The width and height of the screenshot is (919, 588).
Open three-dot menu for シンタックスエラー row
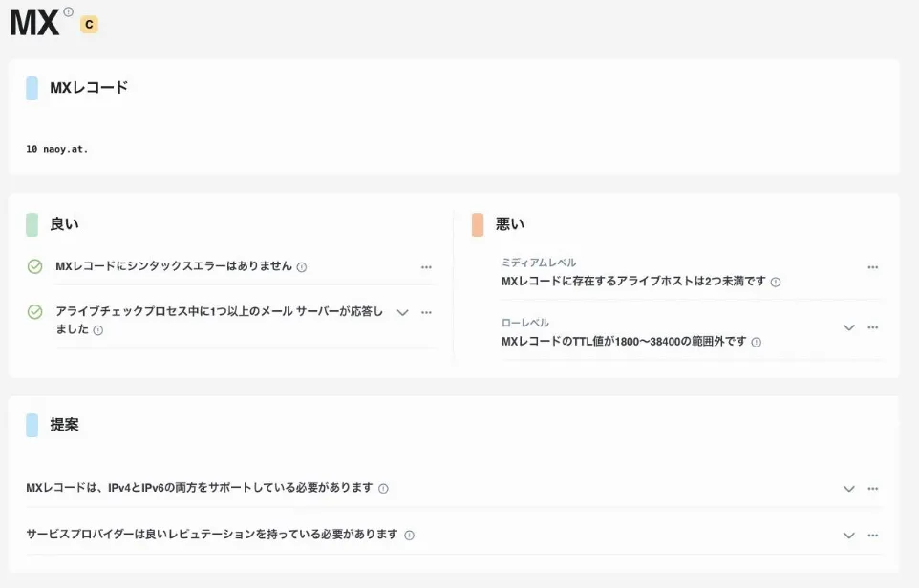(426, 267)
